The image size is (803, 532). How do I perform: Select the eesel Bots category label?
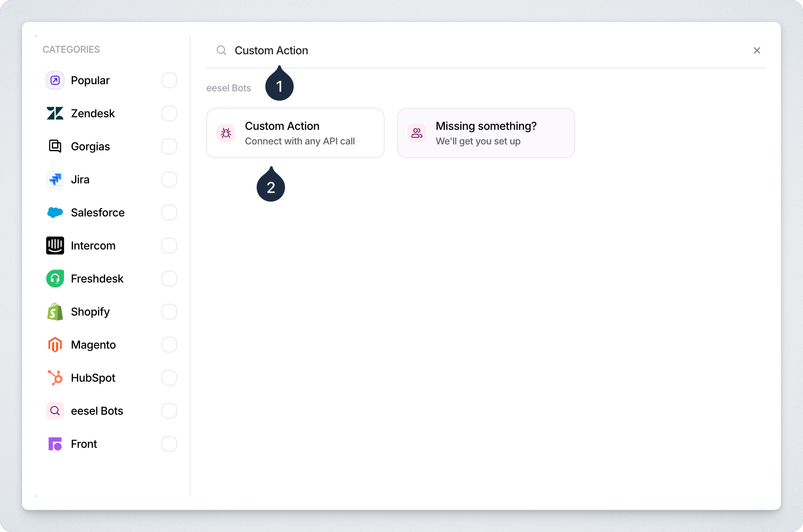tap(97, 411)
